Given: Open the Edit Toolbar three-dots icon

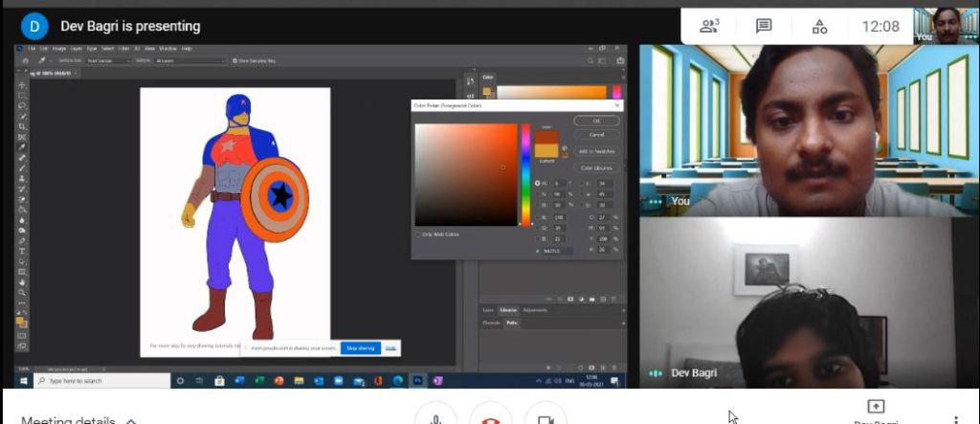Looking at the screenshot, I should point(22,302).
